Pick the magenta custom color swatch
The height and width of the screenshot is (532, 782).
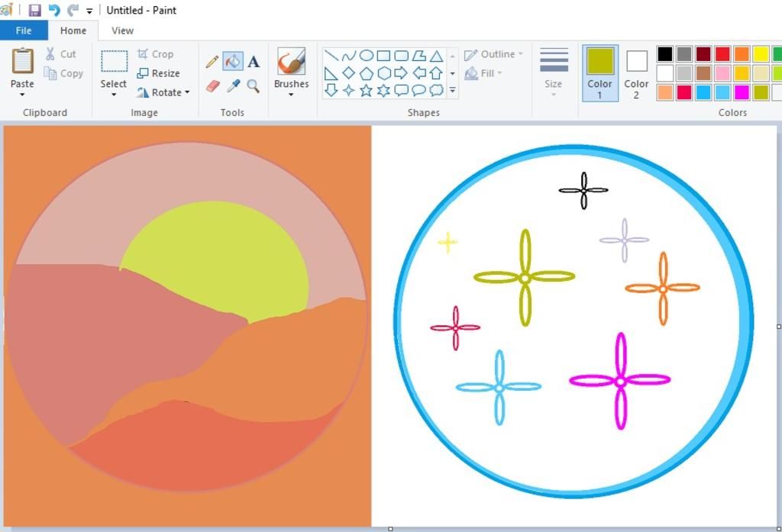(742, 92)
